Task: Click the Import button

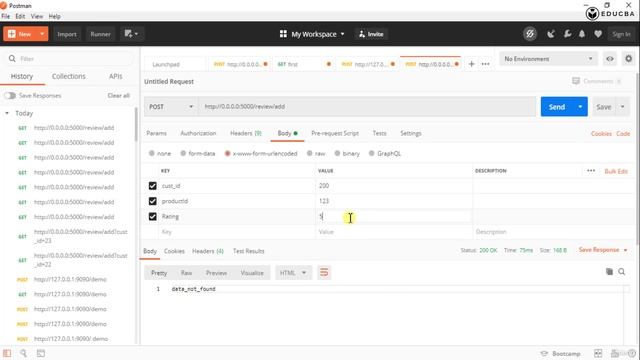Action: 67,34
